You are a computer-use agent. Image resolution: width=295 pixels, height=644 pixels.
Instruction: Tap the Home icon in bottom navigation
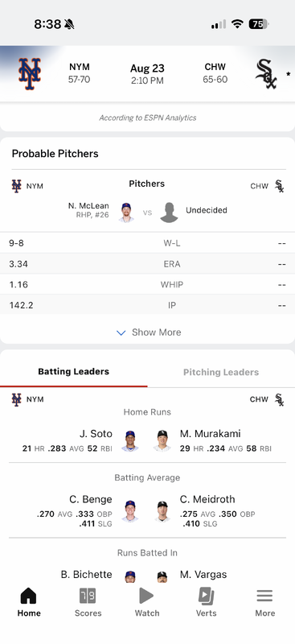[28, 596]
